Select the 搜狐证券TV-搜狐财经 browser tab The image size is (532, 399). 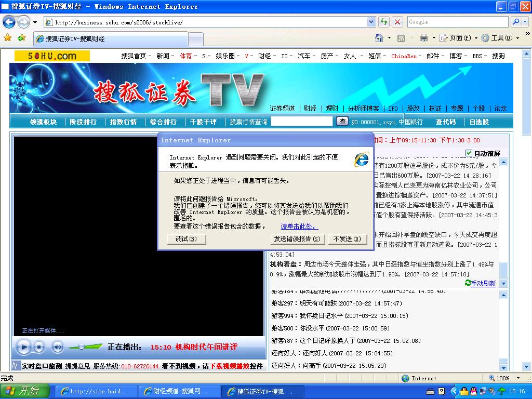click(111, 38)
